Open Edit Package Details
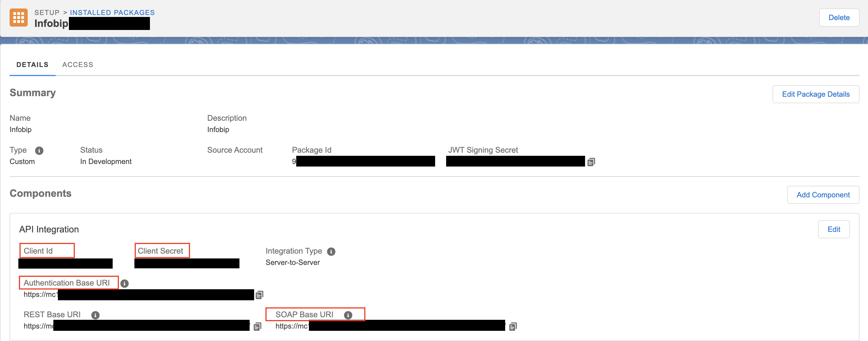The image size is (868, 341). pos(816,94)
